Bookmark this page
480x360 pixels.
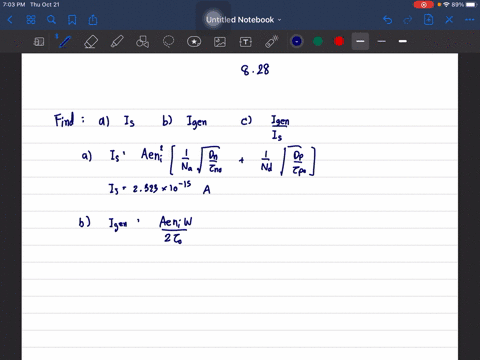pos(72,20)
